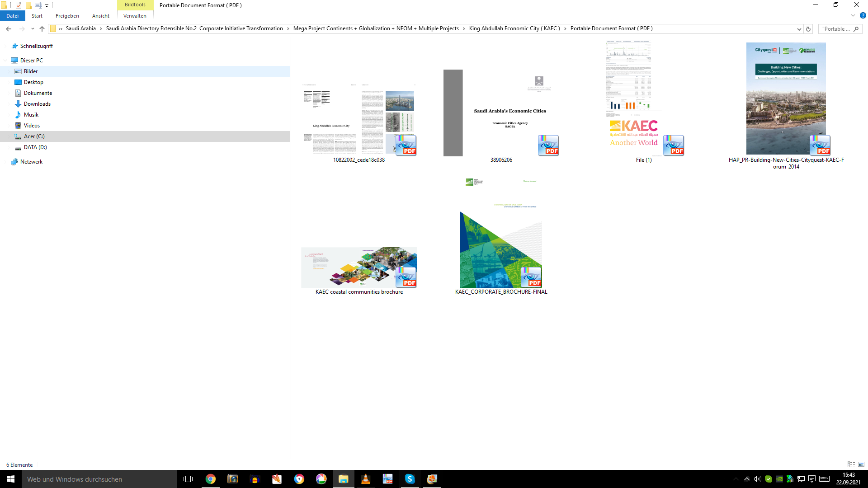868x488 pixels.
Task: Click Saudi Arabia in the address path
Action: click(x=81, y=28)
